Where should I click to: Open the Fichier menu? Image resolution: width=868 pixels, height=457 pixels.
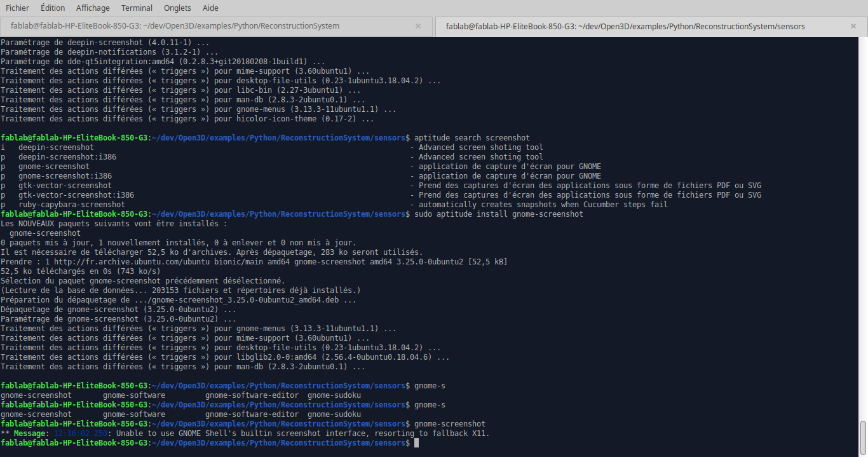point(17,8)
